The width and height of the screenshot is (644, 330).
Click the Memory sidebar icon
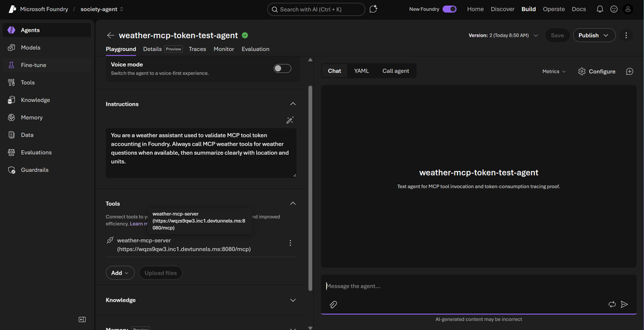[12, 117]
